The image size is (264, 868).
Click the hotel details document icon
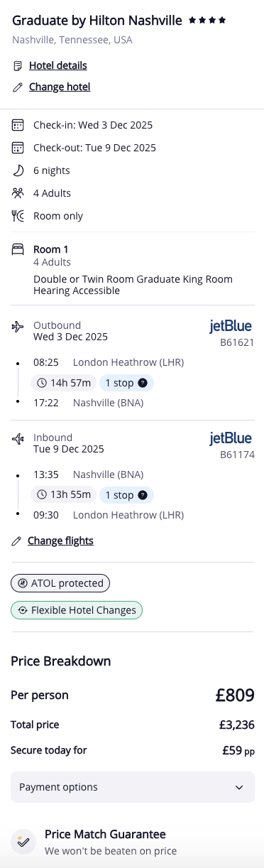click(x=18, y=66)
